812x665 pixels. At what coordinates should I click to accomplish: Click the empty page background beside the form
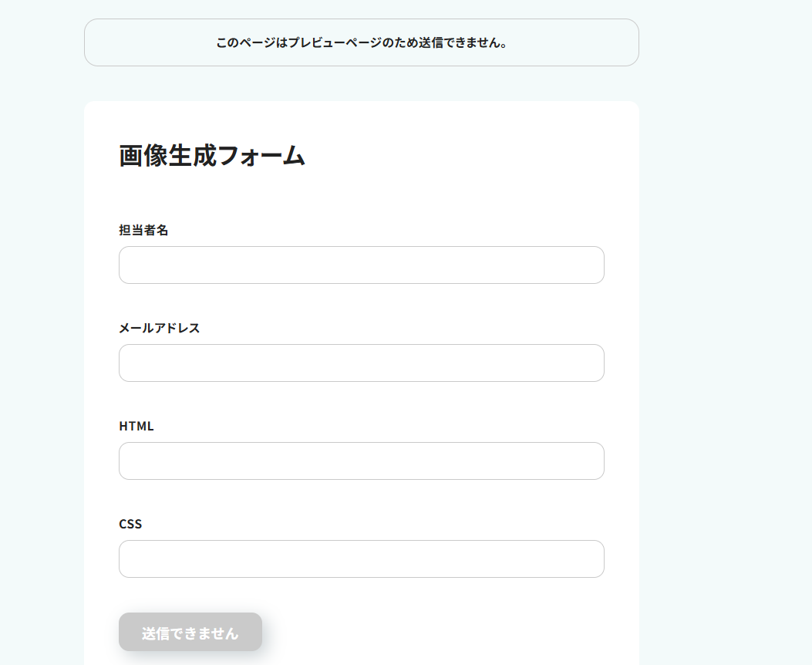tap(725, 309)
